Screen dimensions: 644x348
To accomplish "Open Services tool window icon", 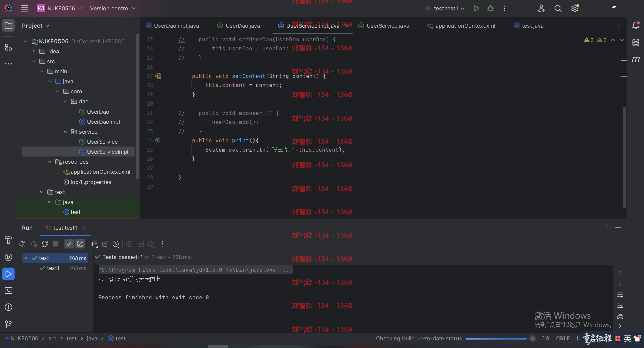I will point(8,257).
